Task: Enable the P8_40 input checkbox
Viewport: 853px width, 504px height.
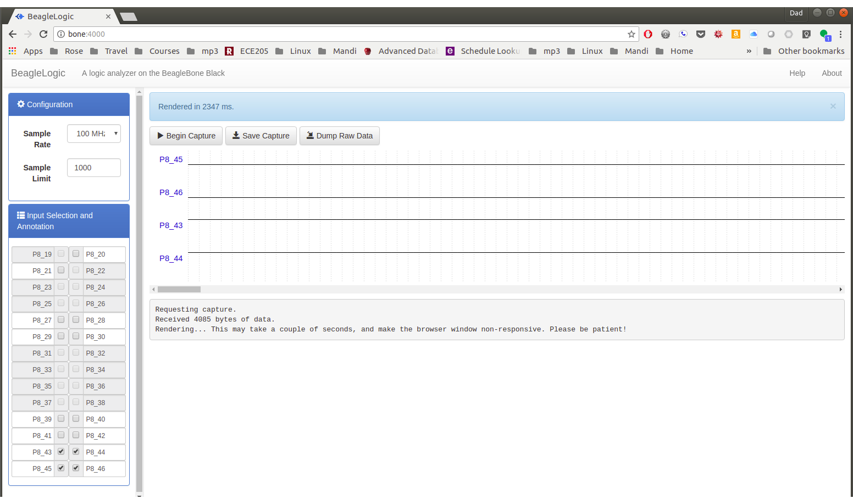Action: click(76, 419)
